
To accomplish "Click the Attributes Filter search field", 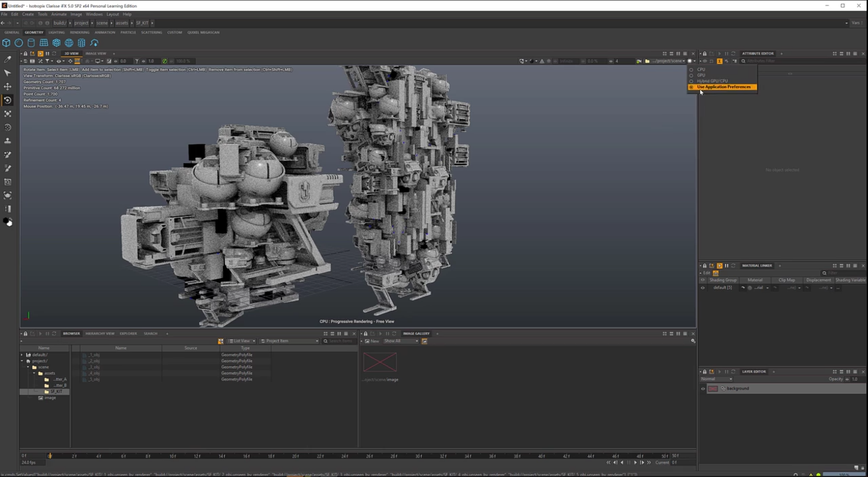I will 802,61.
